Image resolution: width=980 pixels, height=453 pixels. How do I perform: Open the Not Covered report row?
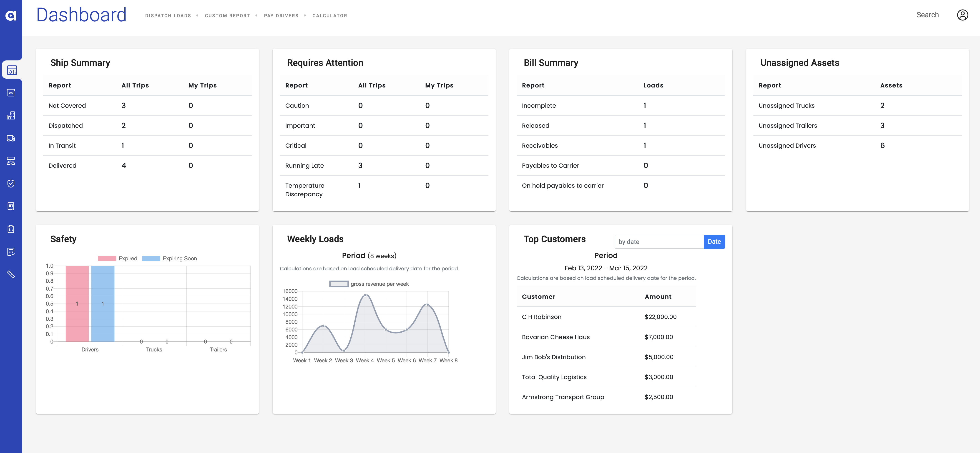[67, 105]
